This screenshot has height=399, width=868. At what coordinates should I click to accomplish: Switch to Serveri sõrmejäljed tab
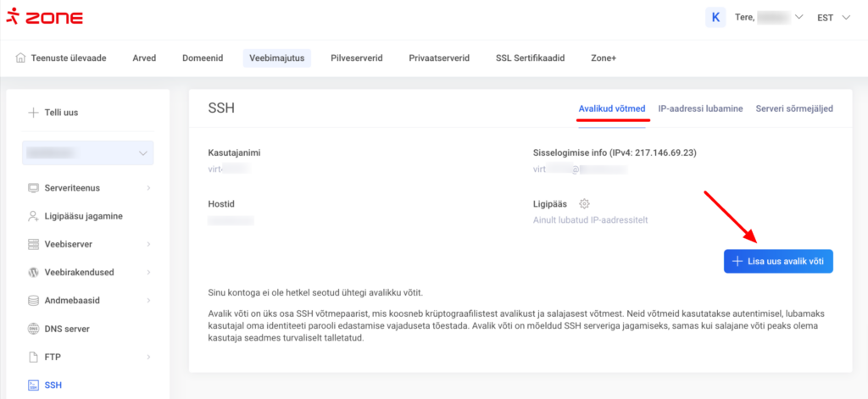794,108
